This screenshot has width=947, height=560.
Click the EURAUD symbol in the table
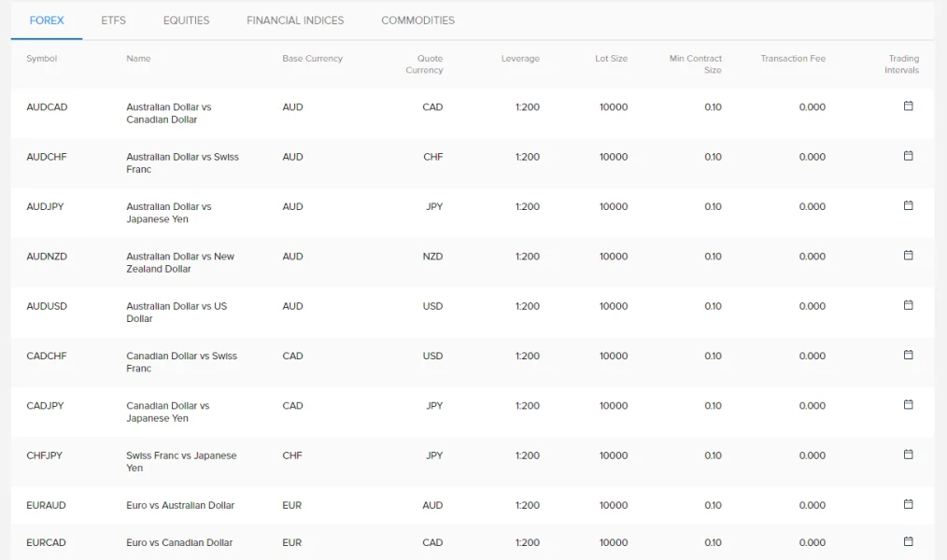click(x=47, y=506)
